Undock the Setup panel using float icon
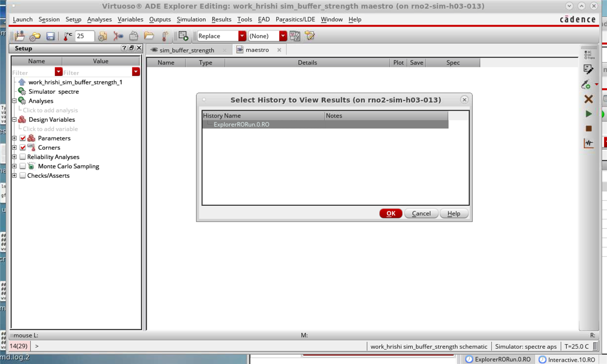 [x=131, y=48]
